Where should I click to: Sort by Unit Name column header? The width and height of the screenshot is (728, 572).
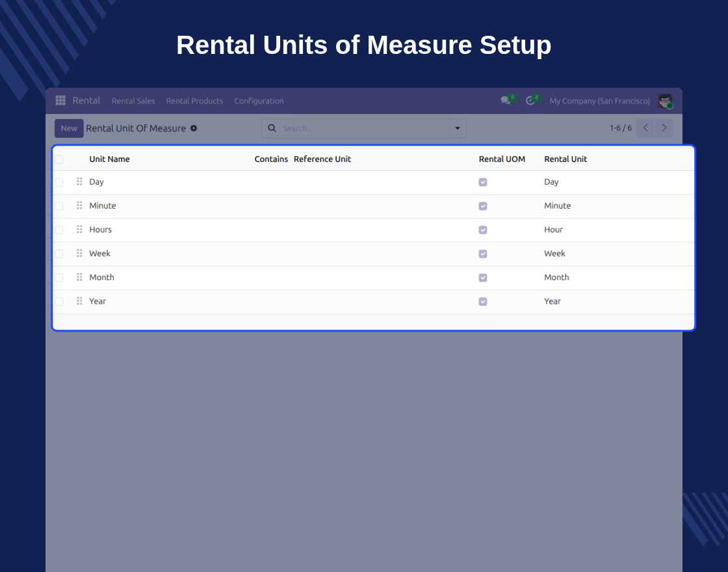point(109,159)
